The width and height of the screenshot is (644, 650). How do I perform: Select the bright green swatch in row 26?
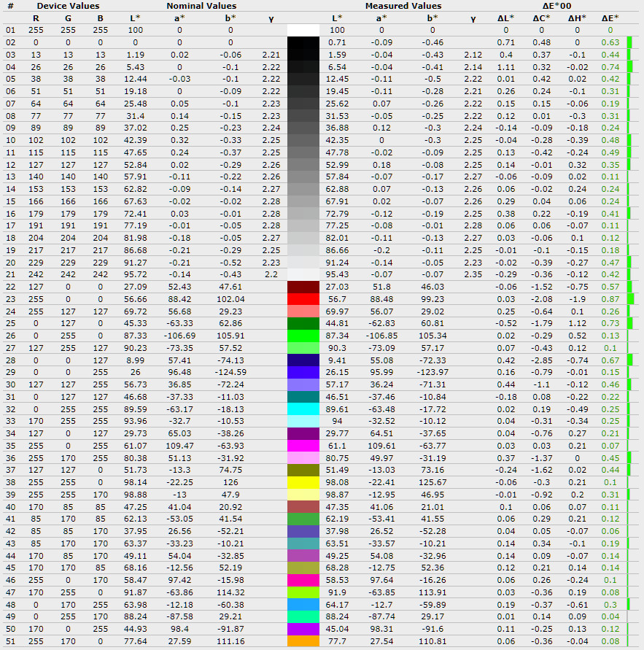[x=303, y=336]
